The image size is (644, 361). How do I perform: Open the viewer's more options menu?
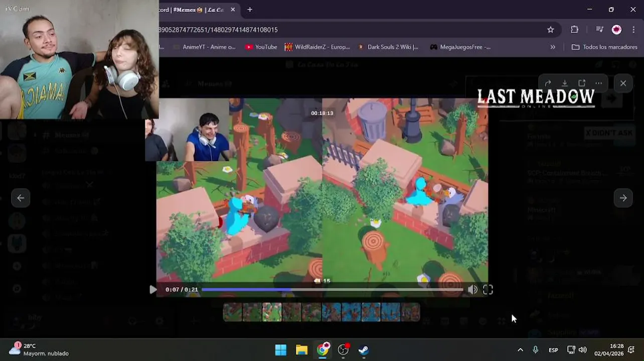click(x=598, y=83)
